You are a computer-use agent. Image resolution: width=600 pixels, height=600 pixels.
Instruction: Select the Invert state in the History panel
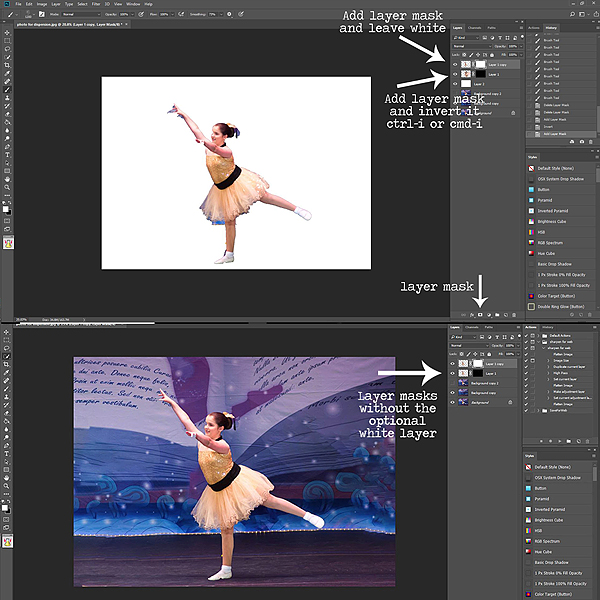561,127
